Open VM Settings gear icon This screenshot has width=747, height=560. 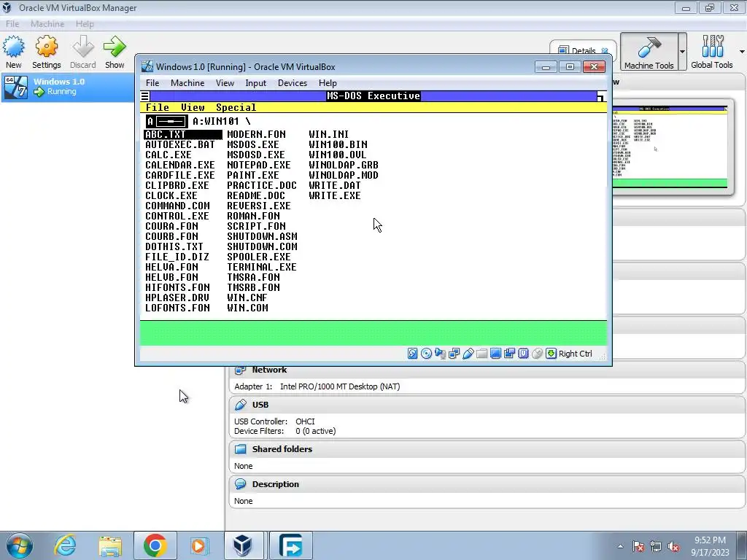tap(46, 47)
